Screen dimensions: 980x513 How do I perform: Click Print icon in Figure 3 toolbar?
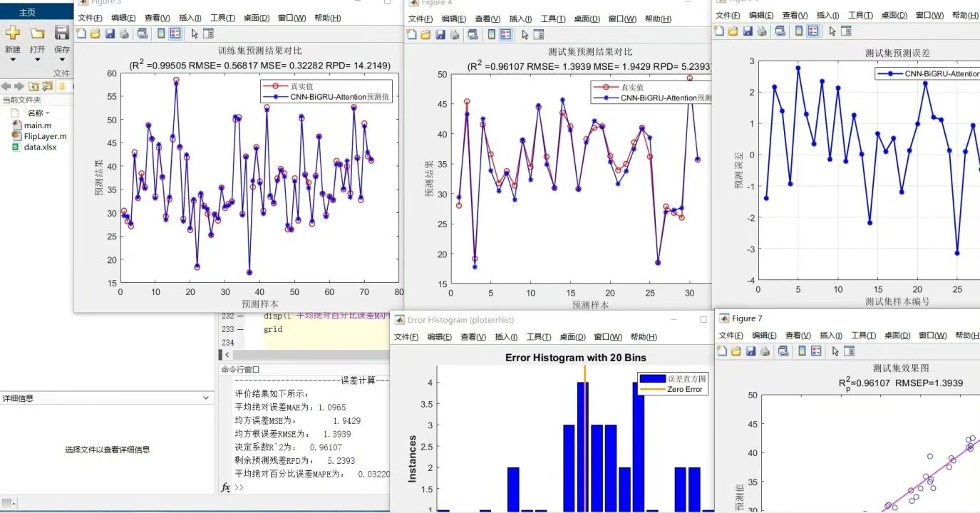click(124, 33)
